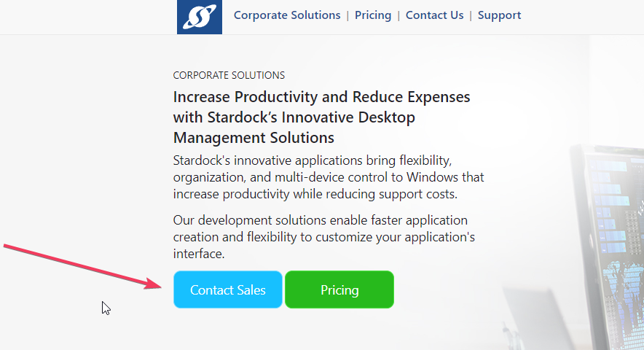Click the Stardock planet logo
This screenshot has width=644, height=350.
(200, 17)
